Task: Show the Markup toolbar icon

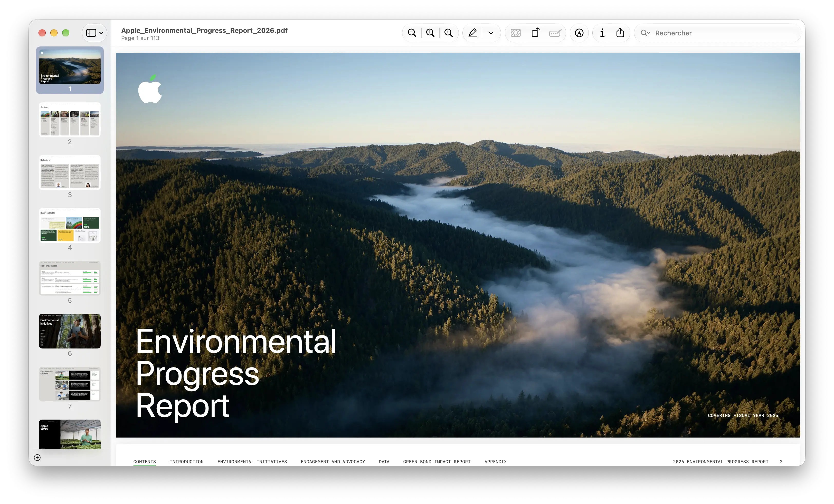Action: [x=579, y=33]
